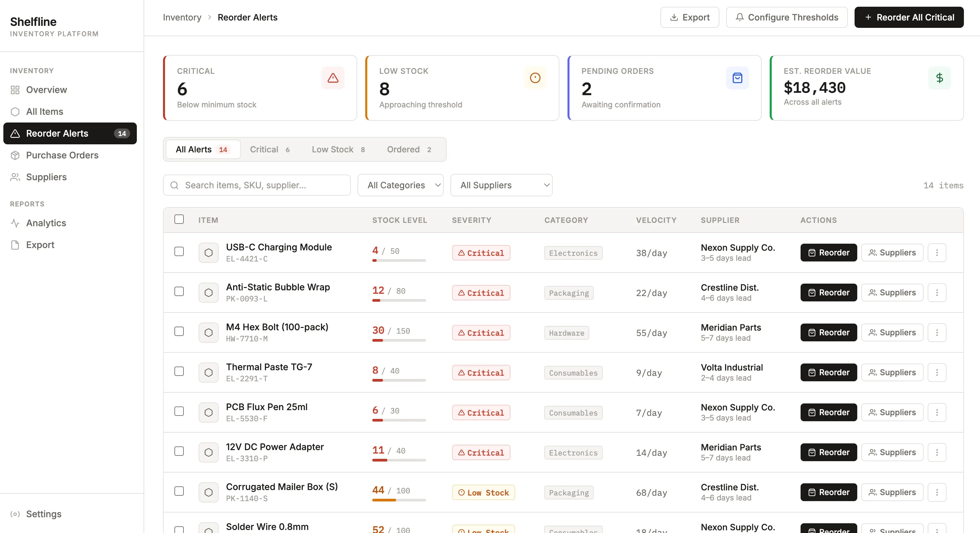The height and width of the screenshot is (533, 980).
Task: Click Reorder All Critical button
Action: click(909, 17)
